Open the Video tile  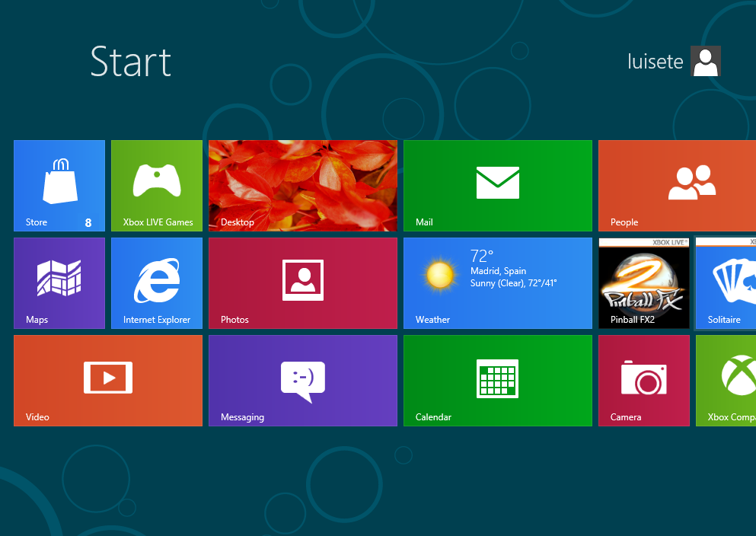coord(108,381)
